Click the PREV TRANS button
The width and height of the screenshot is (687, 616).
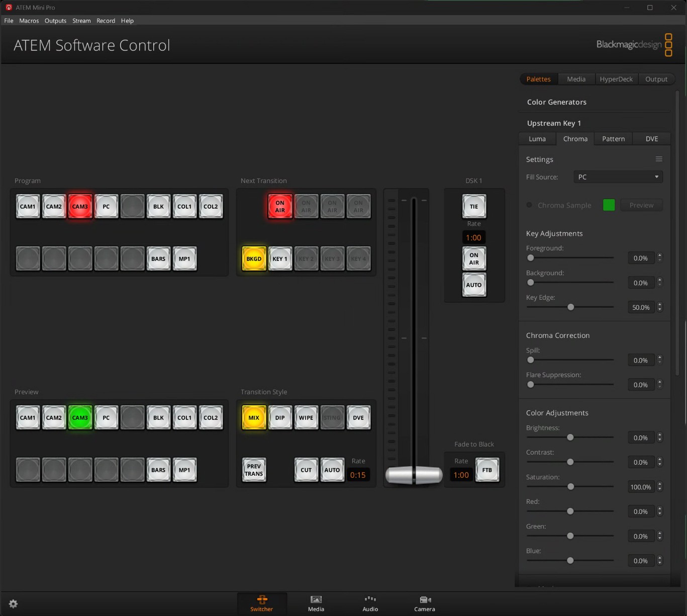pyautogui.click(x=254, y=470)
